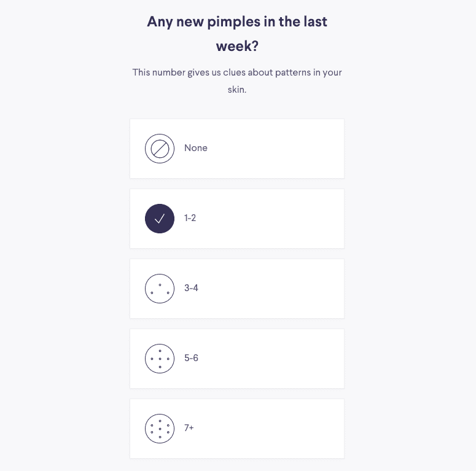The width and height of the screenshot is (476, 471).
Task: Click empty space right of the None label
Action: click(276, 149)
